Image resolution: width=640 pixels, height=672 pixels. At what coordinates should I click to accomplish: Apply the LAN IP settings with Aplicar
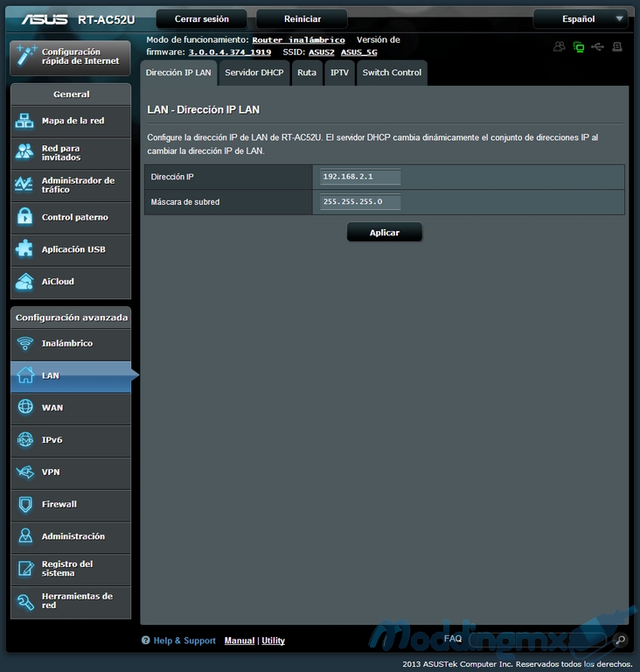[384, 232]
